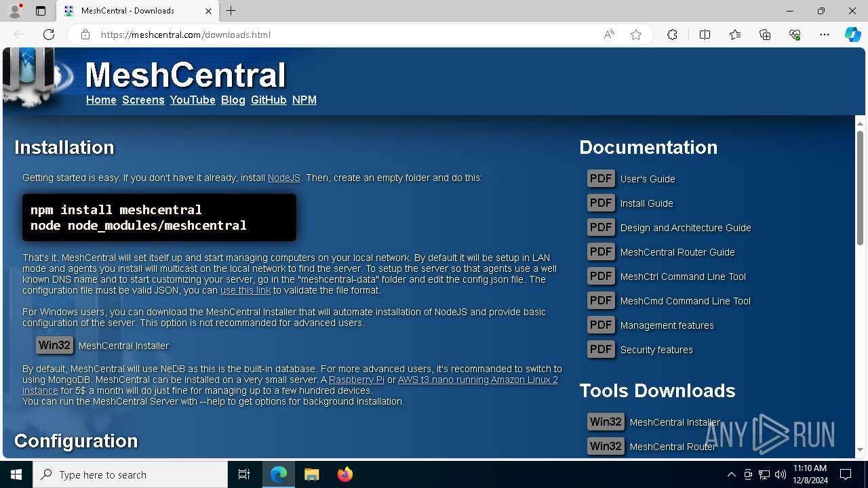Open the Collections icon
Viewport: 868px width, 488px height.
point(765,35)
